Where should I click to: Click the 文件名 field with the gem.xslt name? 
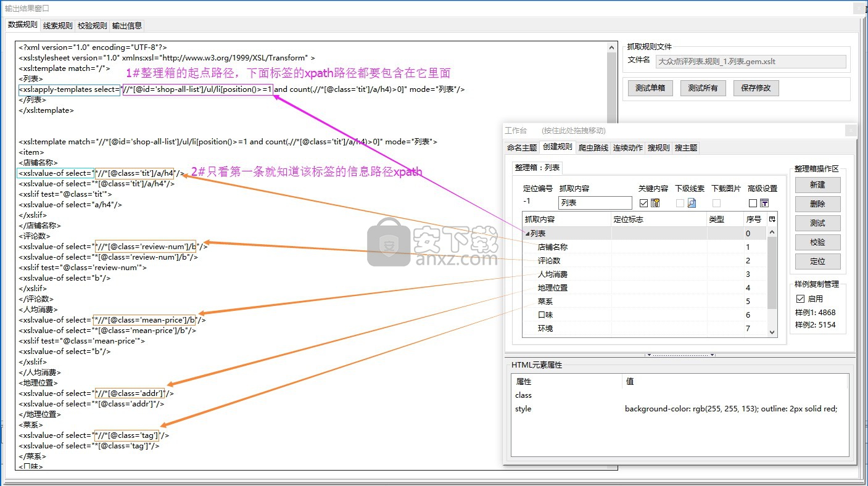click(751, 62)
